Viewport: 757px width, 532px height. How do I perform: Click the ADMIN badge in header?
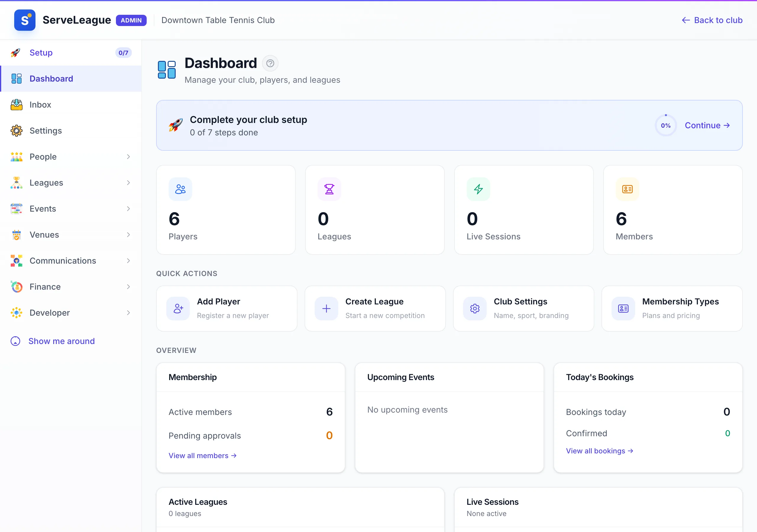pyautogui.click(x=131, y=20)
